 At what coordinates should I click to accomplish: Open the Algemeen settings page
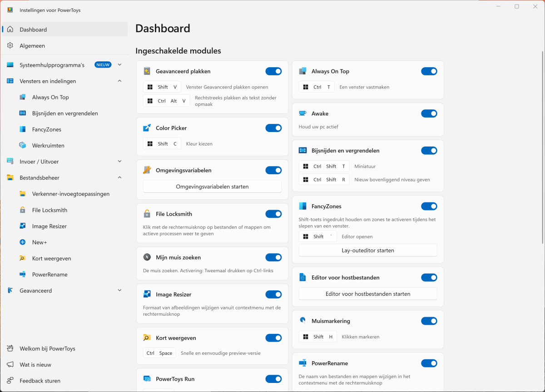(x=32, y=46)
